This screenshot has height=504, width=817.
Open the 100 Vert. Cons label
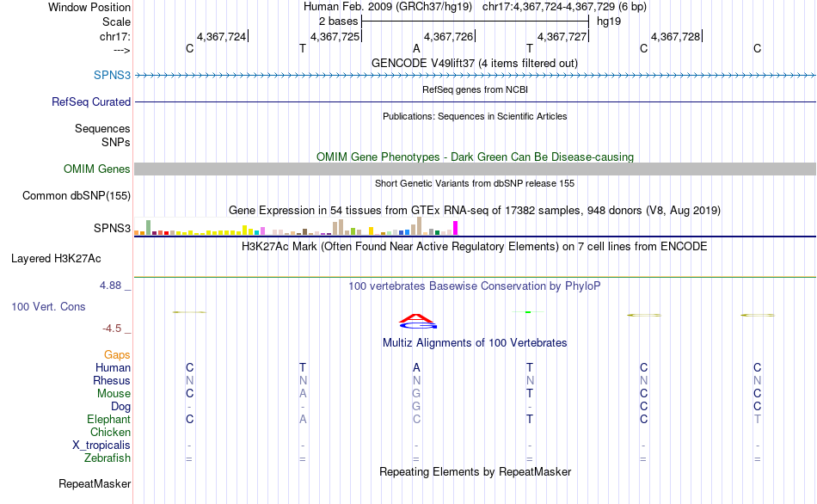pyautogui.click(x=48, y=306)
